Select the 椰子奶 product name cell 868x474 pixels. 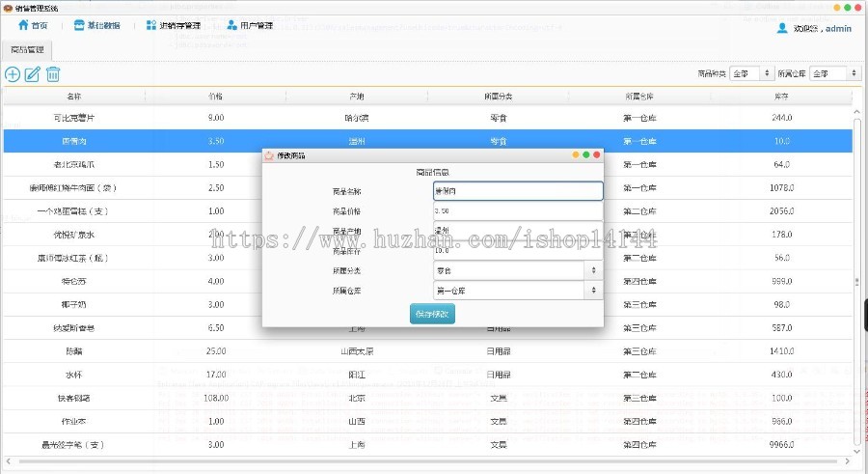[x=74, y=304]
